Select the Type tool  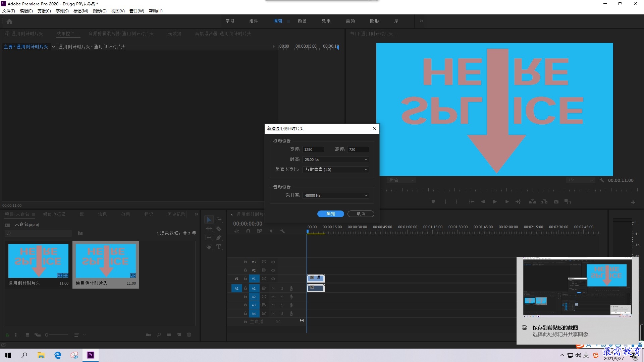click(x=219, y=247)
